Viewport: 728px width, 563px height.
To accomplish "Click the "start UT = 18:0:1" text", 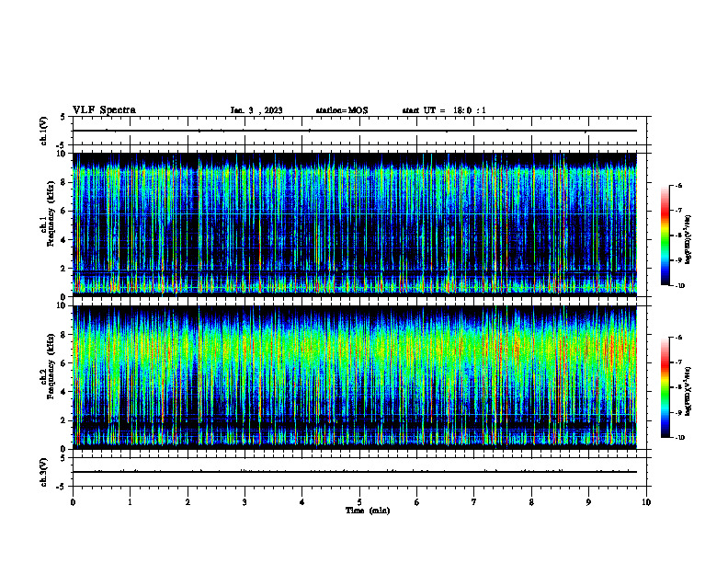I will (x=444, y=110).
